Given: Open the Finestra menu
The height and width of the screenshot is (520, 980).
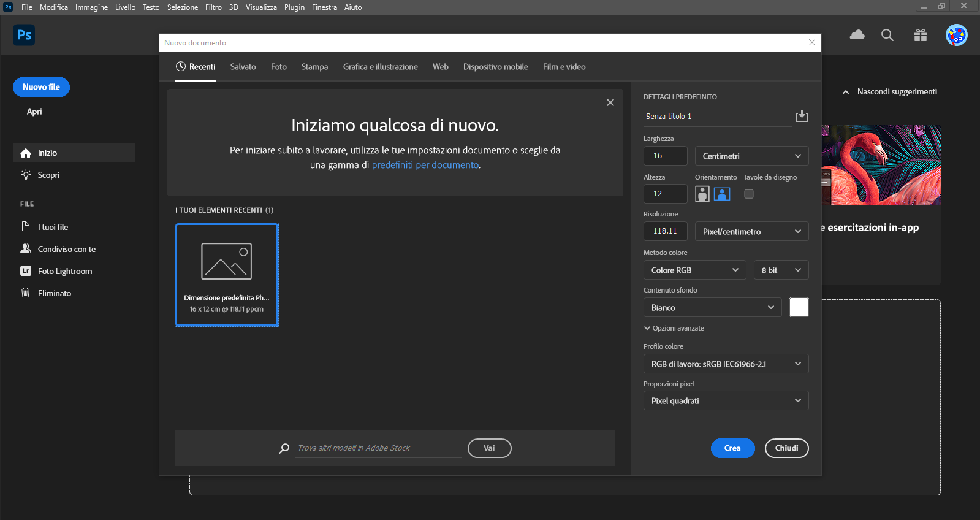Looking at the screenshot, I should point(324,7).
